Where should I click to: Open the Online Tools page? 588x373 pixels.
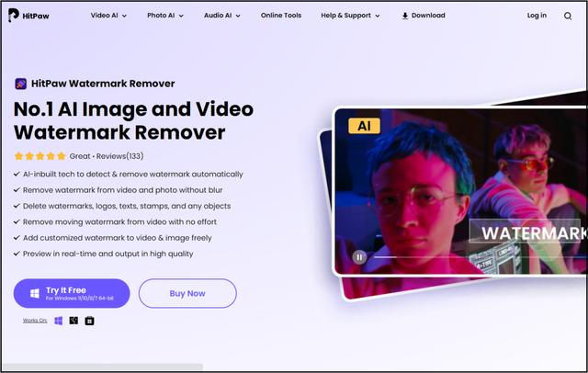[x=281, y=16]
